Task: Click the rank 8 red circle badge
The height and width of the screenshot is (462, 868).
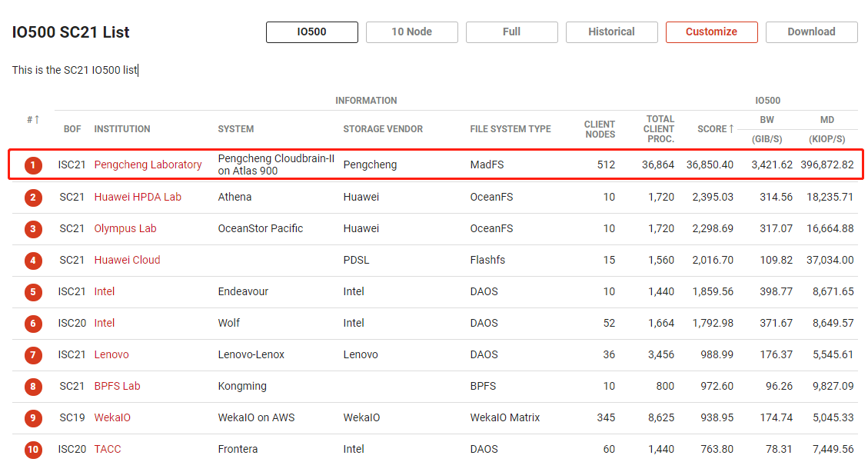Action: [x=33, y=387]
